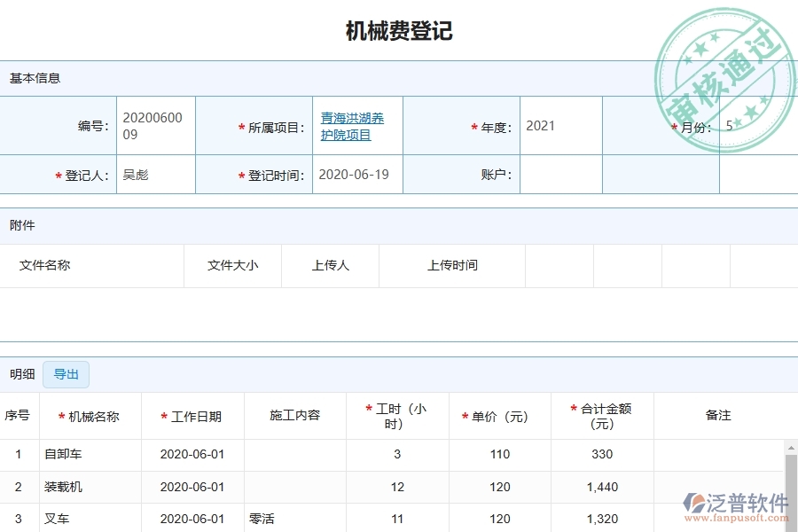
Task: Click the 登记时间 date 2020-06-19
Action: pos(353,174)
